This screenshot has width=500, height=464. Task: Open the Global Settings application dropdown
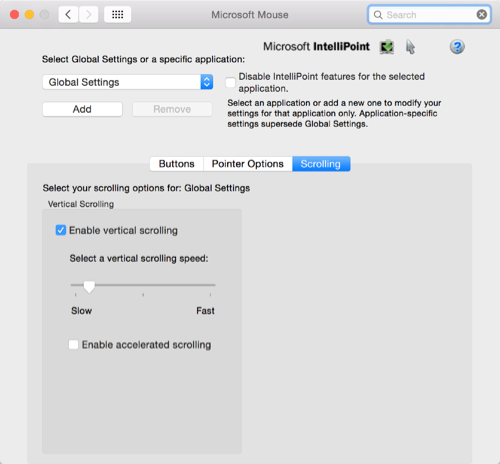[128, 82]
